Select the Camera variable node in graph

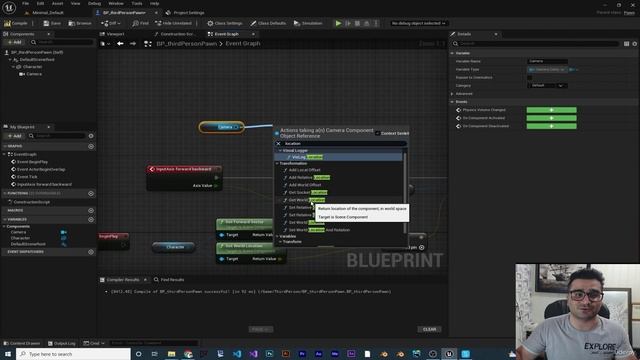click(x=222, y=127)
